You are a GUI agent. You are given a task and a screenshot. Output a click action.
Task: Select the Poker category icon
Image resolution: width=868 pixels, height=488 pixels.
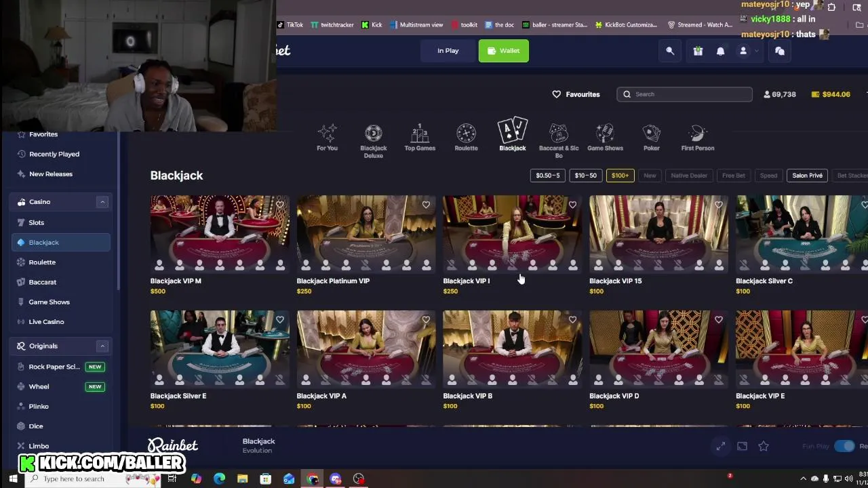(652, 138)
